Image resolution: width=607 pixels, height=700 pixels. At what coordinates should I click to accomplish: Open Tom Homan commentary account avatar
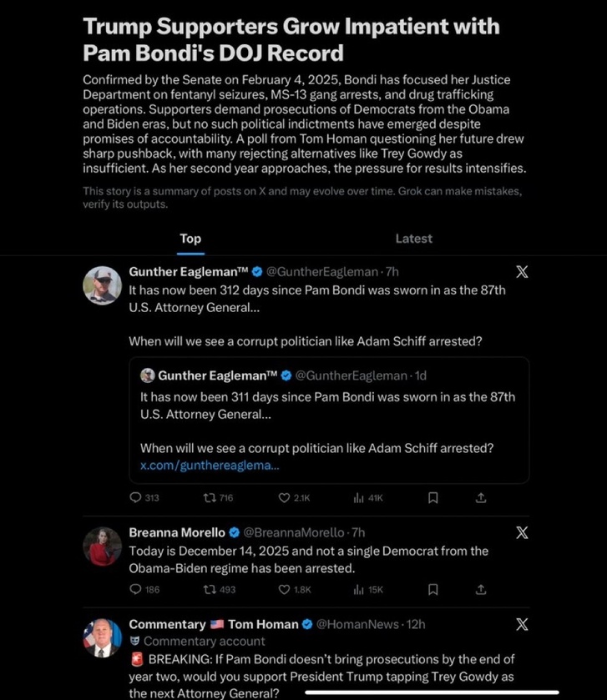pos(102,638)
